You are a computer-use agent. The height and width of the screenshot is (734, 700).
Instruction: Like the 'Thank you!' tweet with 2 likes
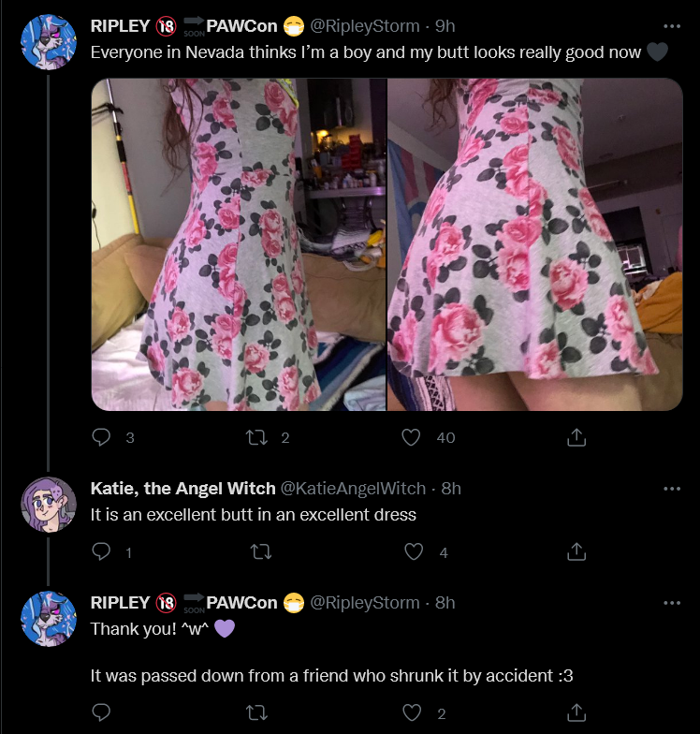[412, 712]
